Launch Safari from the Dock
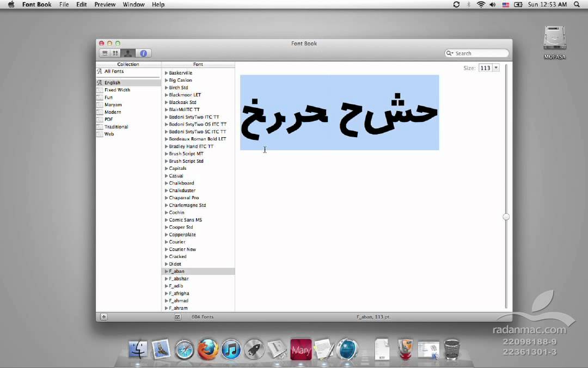Image resolution: width=588 pixels, height=368 pixels. click(x=185, y=349)
